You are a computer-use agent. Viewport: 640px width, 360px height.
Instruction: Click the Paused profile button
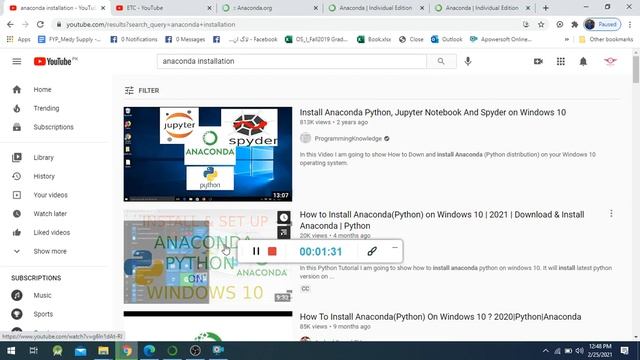pos(602,24)
